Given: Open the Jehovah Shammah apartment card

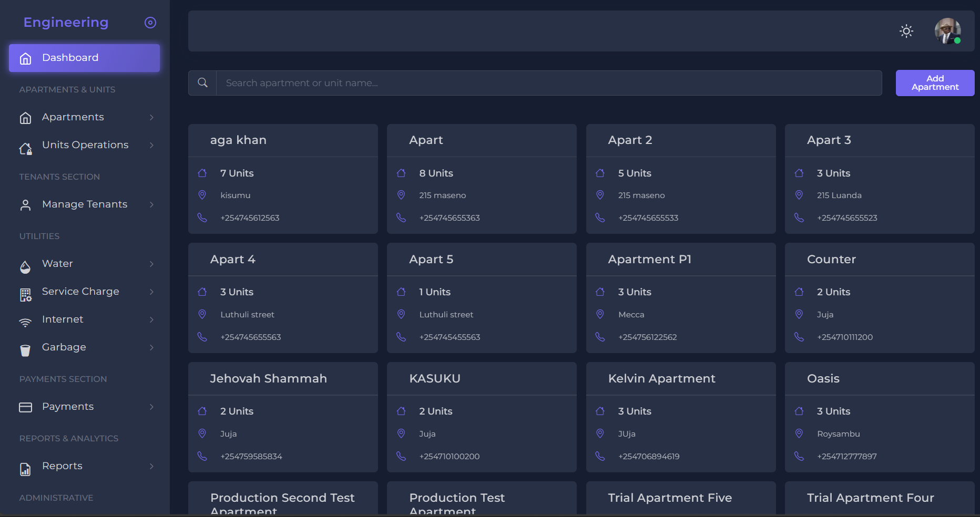Looking at the screenshot, I should tap(283, 417).
